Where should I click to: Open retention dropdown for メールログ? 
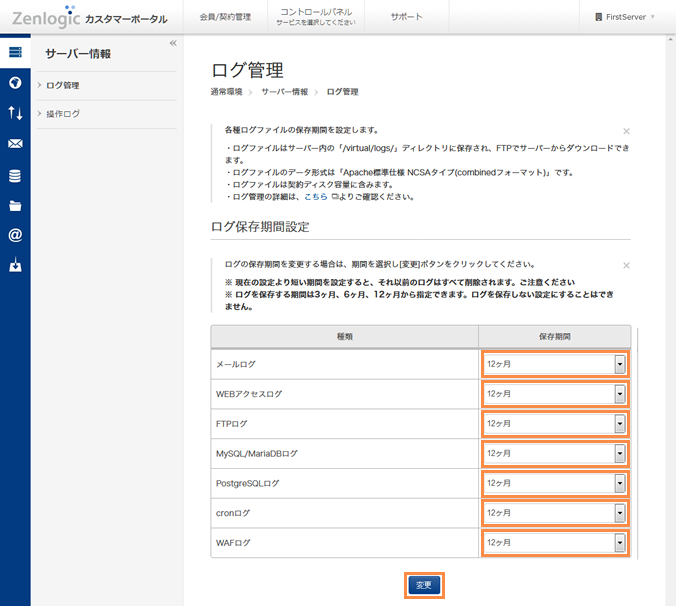pyautogui.click(x=555, y=364)
